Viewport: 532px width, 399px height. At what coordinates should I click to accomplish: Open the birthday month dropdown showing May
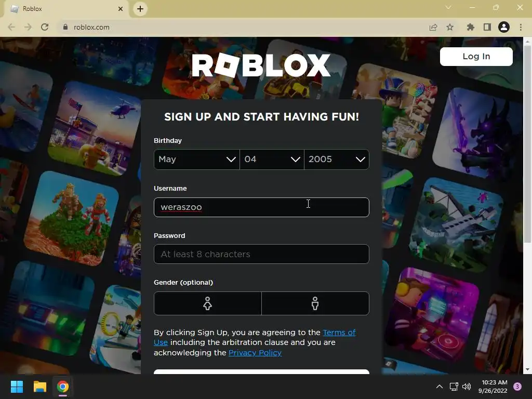pyautogui.click(x=197, y=159)
